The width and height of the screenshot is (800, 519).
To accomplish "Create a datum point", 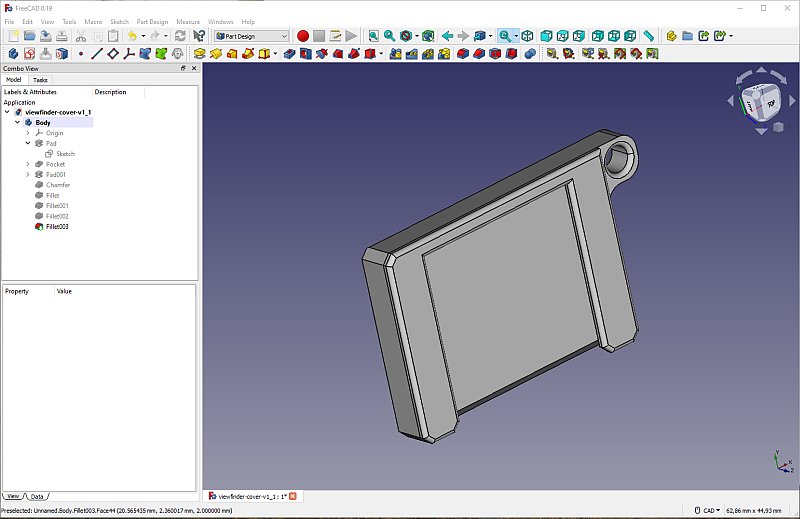I will point(81,54).
